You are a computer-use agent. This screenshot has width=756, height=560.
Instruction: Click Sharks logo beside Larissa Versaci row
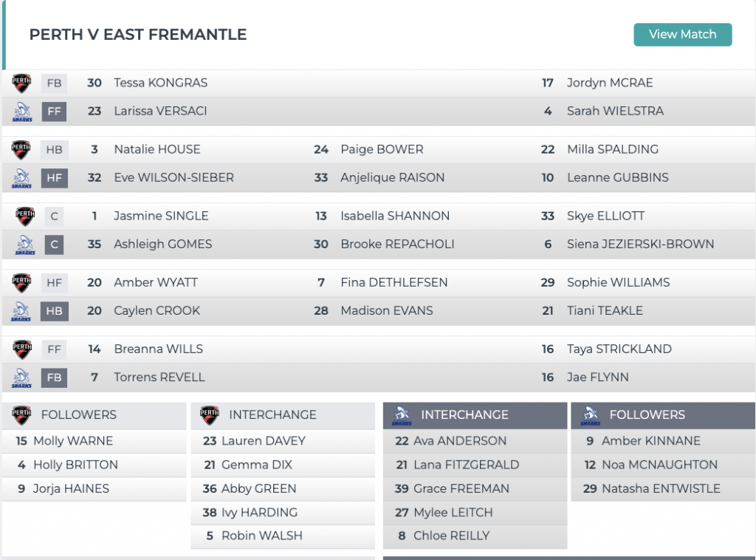tap(22, 112)
